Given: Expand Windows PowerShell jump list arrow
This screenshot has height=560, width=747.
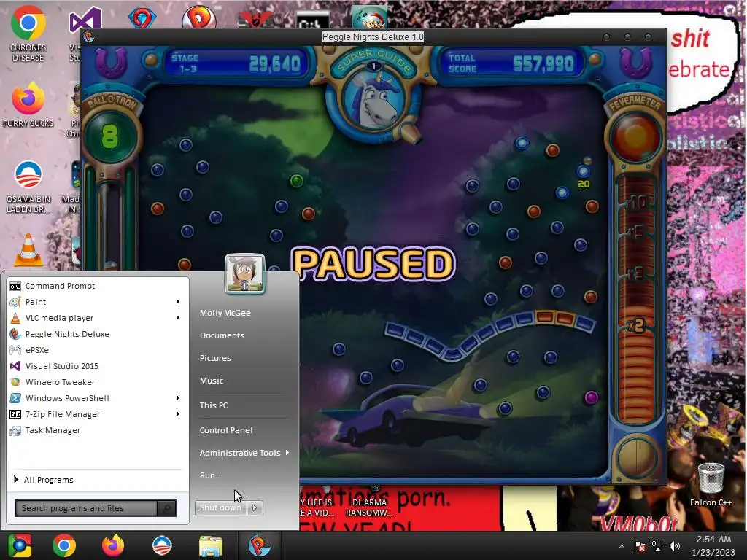Looking at the screenshot, I should 178,397.
